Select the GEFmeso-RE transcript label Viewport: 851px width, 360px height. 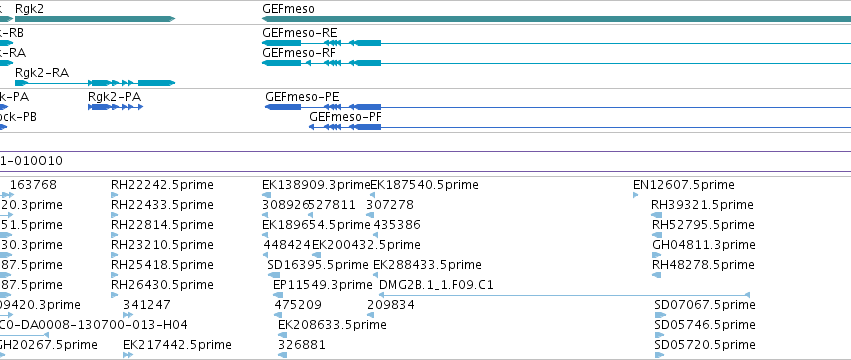pos(299,33)
